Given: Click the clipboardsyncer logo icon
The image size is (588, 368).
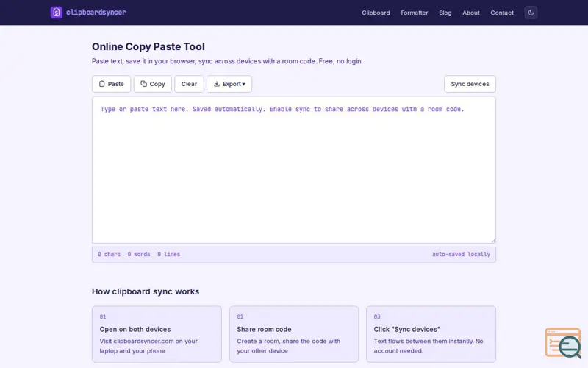Looking at the screenshot, I should click(x=57, y=13).
